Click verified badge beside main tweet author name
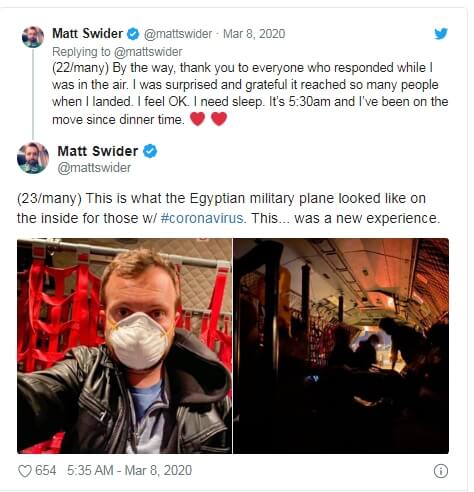 coord(150,151)
